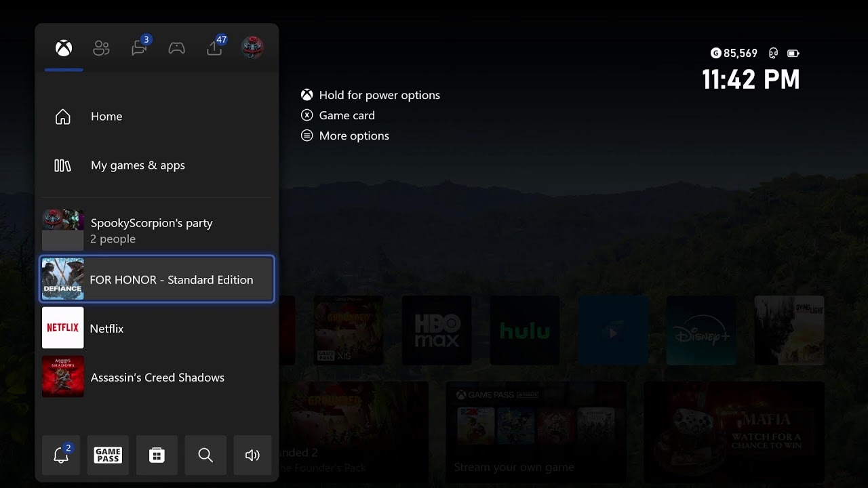Open the profile avatar tab
The width and height of the screenshot is (868, 488).
pos(252,47)
